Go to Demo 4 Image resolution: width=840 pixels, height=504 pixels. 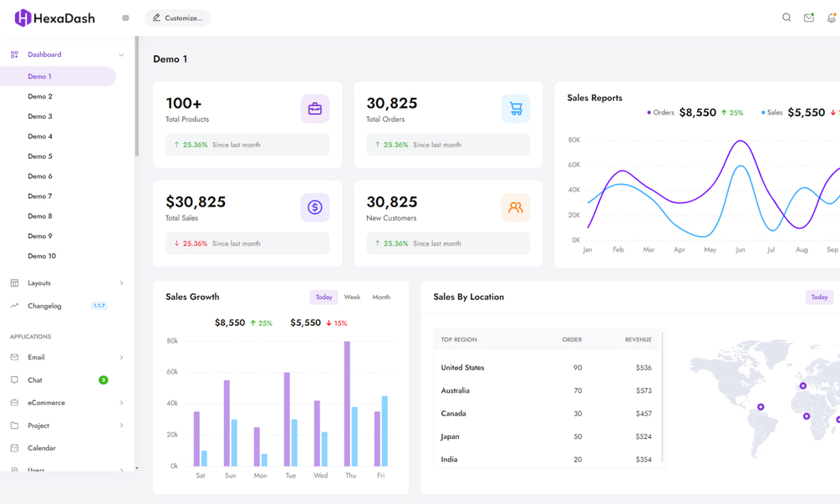pos(40,136)
